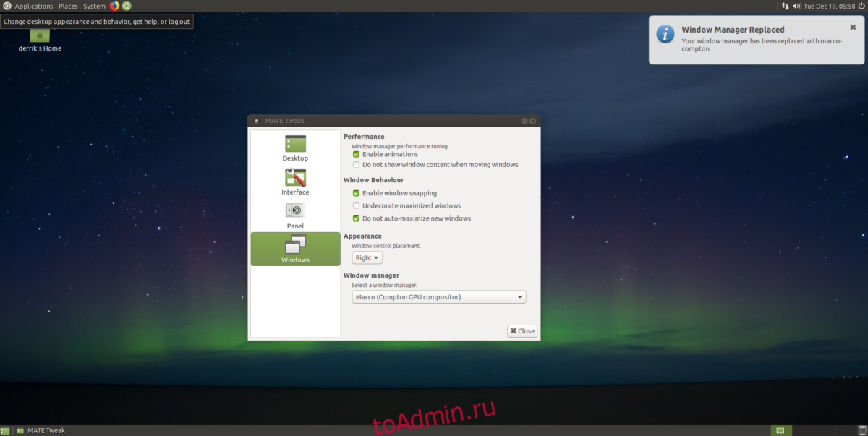Image resolution: width=868 pixels, height=436 pixels.
Task: Open the volume control speaker icon
Action: pos(796,6)
